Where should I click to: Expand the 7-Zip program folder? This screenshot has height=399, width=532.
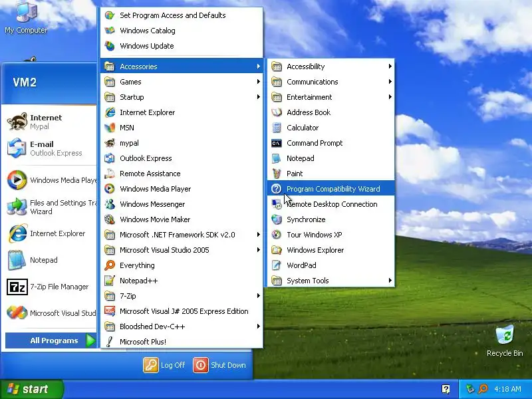point(182,295)
